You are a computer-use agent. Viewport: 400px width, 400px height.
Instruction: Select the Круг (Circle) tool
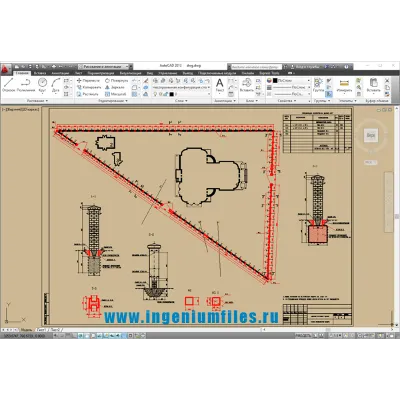coord(42,85)
